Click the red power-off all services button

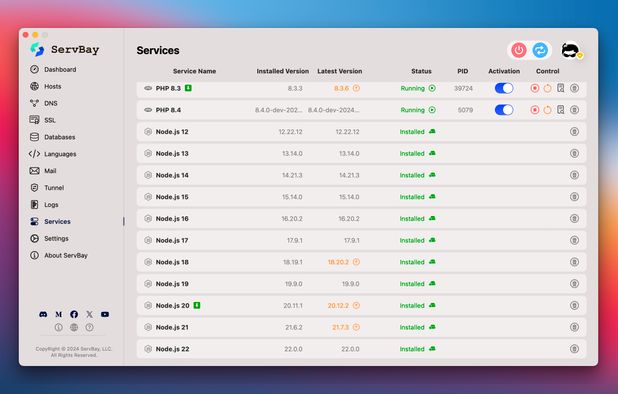(519, 50)
